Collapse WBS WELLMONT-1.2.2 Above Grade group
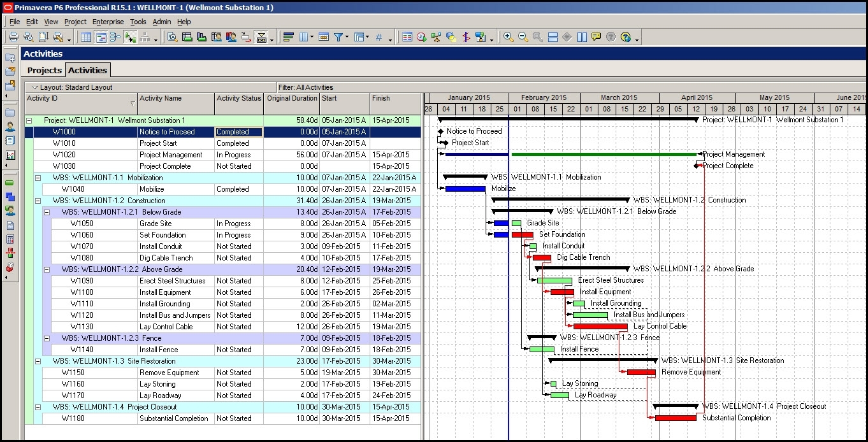This screenshot has width=868, height=442. click(x=47, y=269)
